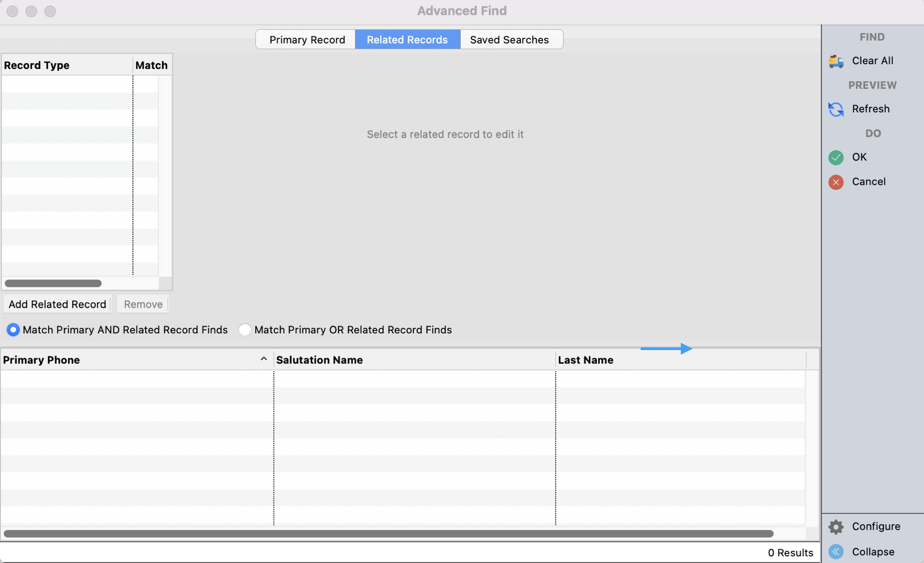Toggle sort arrow on Primary Phone column
This screenshot has height=563, width=924.
(x=263, y=359)
